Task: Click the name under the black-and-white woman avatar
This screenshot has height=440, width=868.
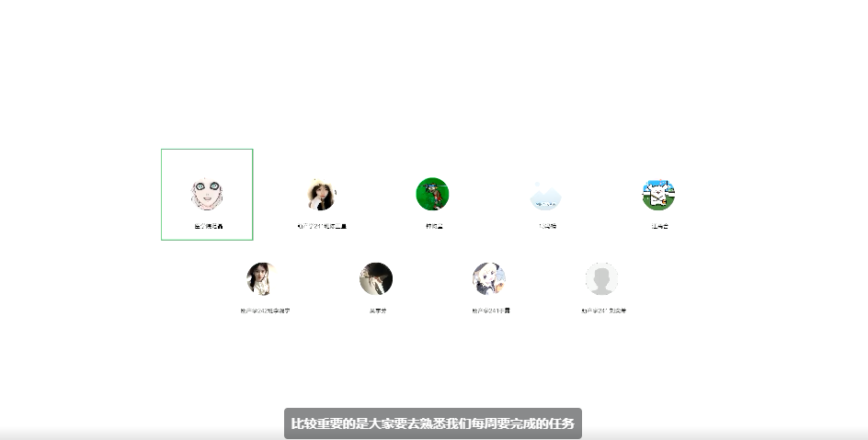Action: point(265,311)
